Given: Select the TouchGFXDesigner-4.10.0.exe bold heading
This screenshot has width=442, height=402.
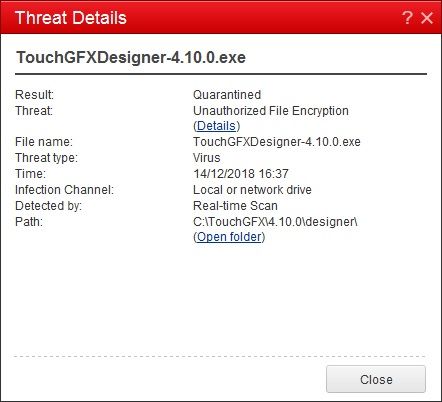Looking at the screenshot, I should pos(131,57).
